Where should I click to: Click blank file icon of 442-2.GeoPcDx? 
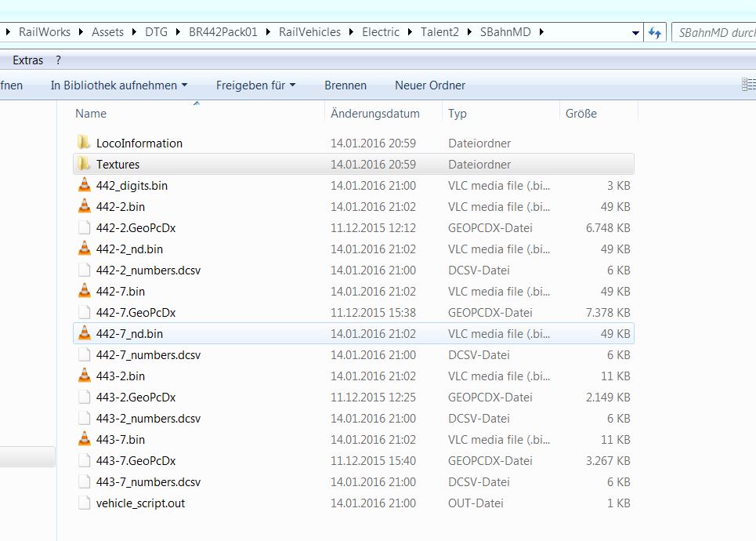pyautogui.click(x=84, y=227)
